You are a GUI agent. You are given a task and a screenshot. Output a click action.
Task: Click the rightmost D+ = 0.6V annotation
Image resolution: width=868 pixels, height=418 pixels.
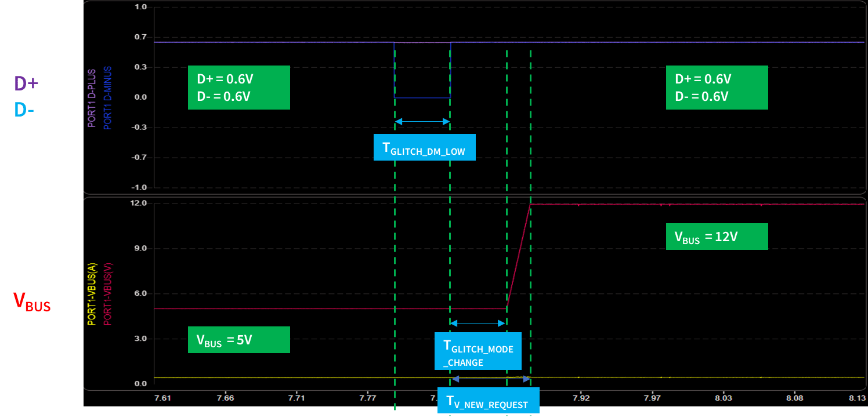717,88
